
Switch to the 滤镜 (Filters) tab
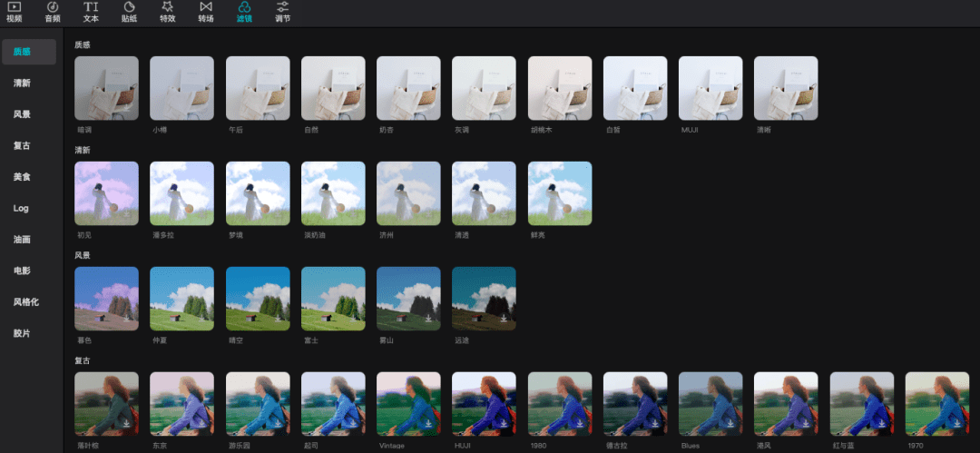(244, 12)
